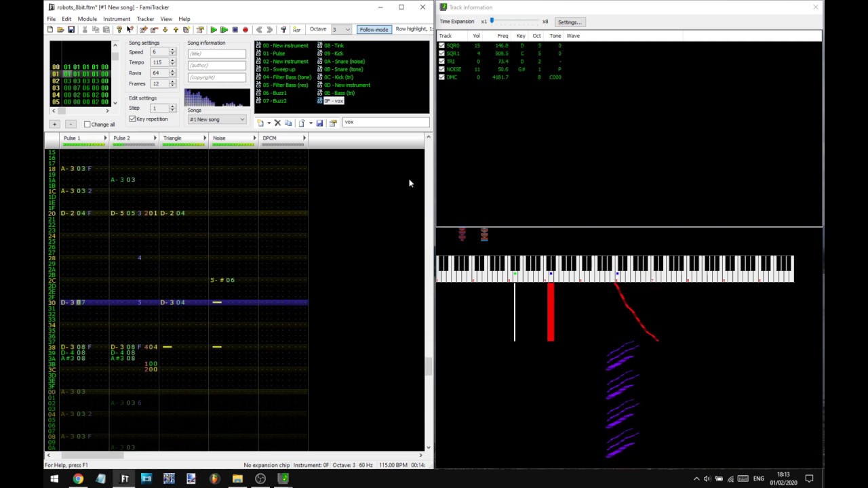Click the Open file folder icon
868x488 pixels.
60,30
